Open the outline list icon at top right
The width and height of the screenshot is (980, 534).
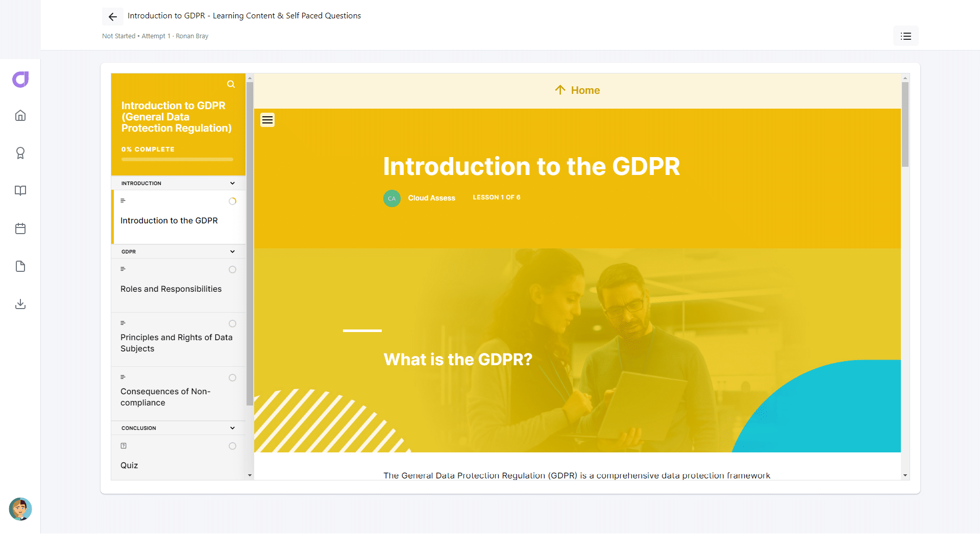pyautogui.click(x=906, y=36)
